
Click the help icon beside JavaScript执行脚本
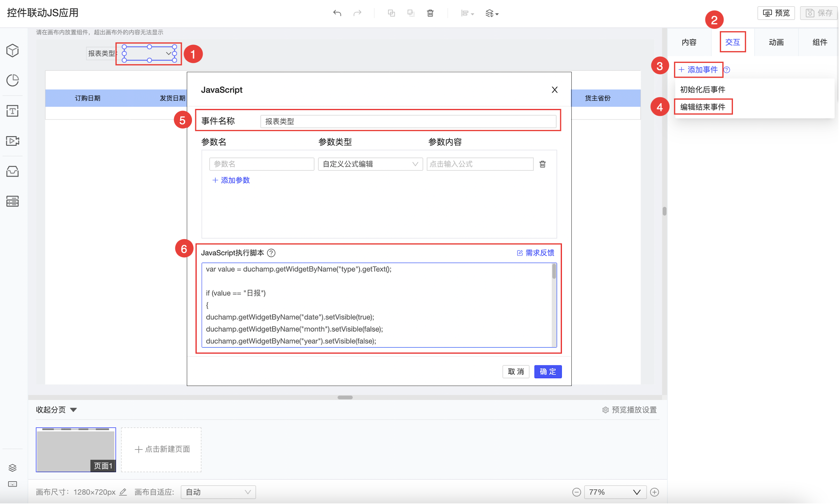(x=271, y=253)
